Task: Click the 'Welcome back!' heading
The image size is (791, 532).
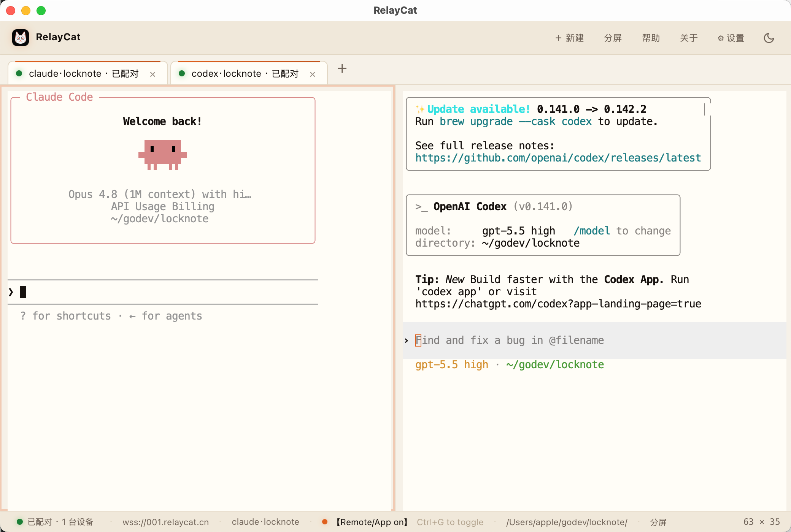Action: (162, 121)
